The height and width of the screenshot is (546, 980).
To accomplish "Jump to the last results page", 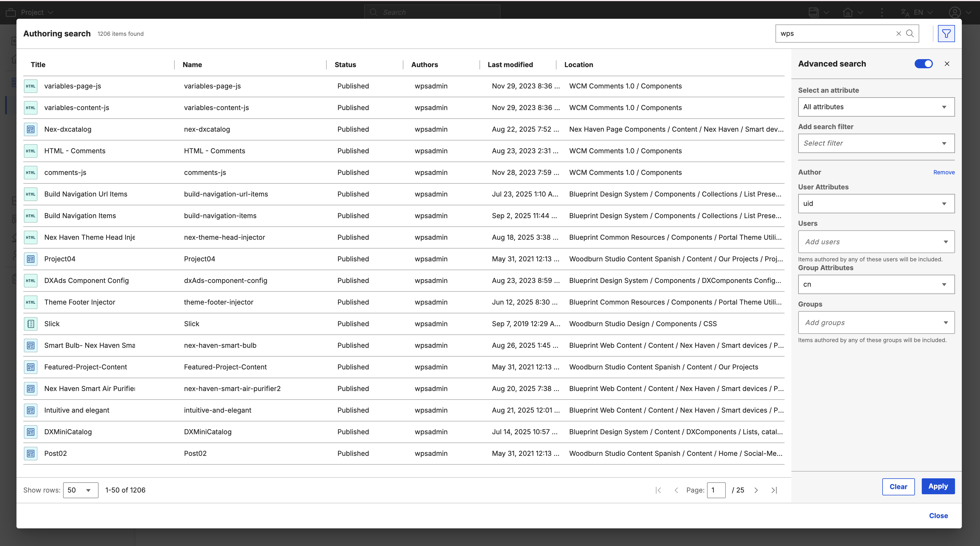I will tap(774, 490).
